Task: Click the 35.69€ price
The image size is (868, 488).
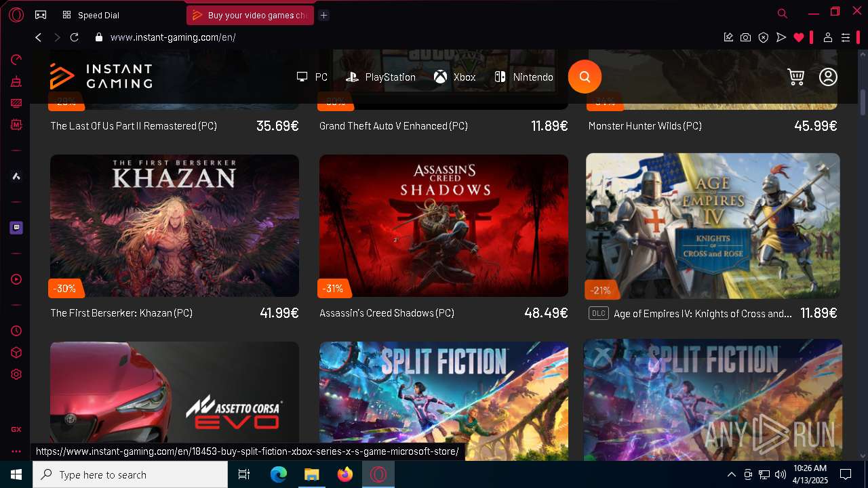Action: click(x=277, y=126)
